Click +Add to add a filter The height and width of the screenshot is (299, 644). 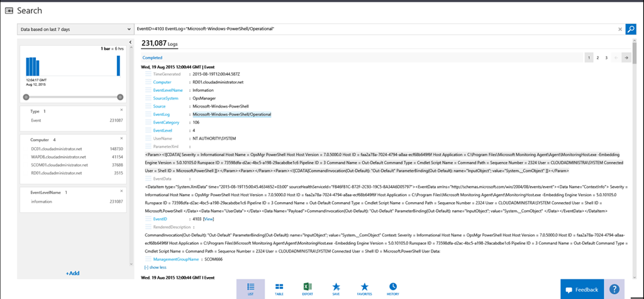(x=73, y=273)
